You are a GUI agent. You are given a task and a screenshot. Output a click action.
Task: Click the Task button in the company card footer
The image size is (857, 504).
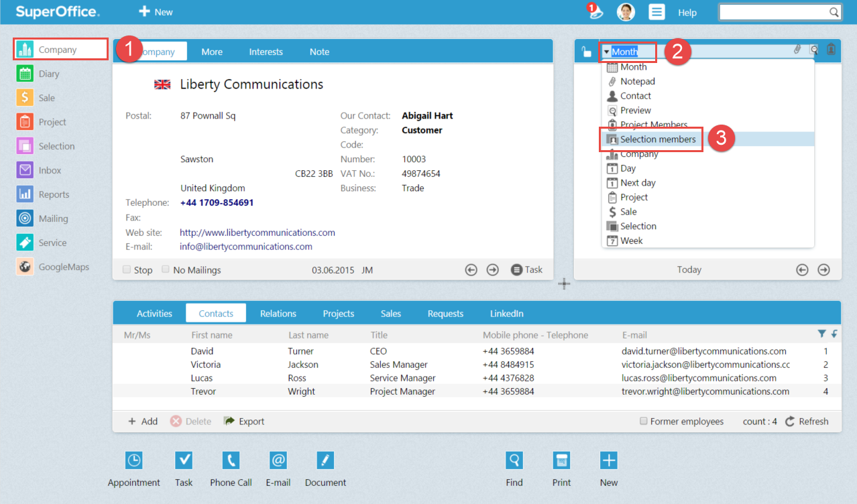526,269
